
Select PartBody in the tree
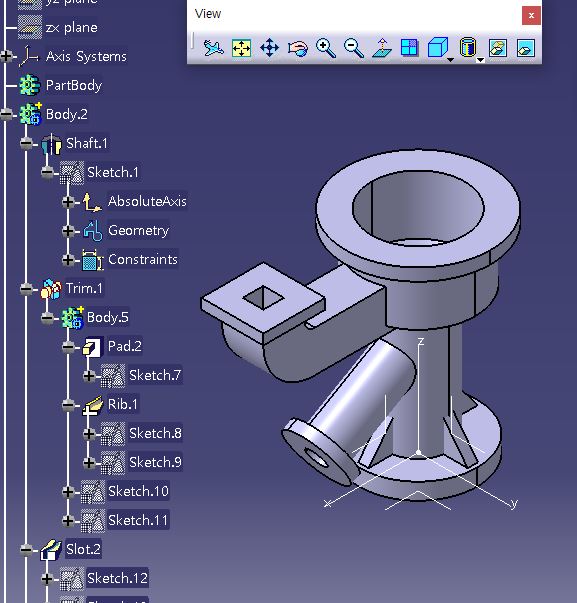[x=74, y=85]
